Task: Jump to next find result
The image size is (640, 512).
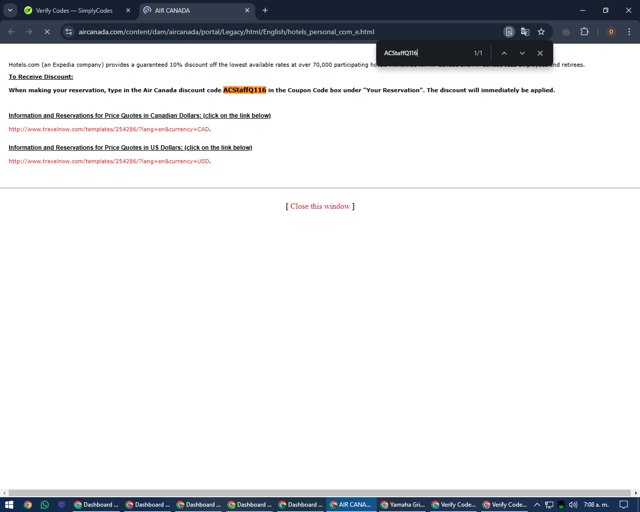Action: point(522,53)
